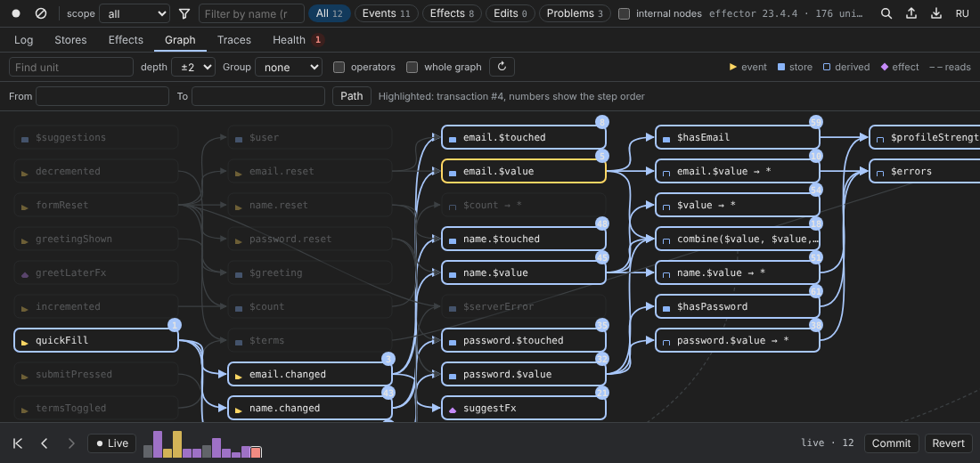Screen dimensions: 980x463
Task: Select the email.changed event node
Action: [309, 374]
